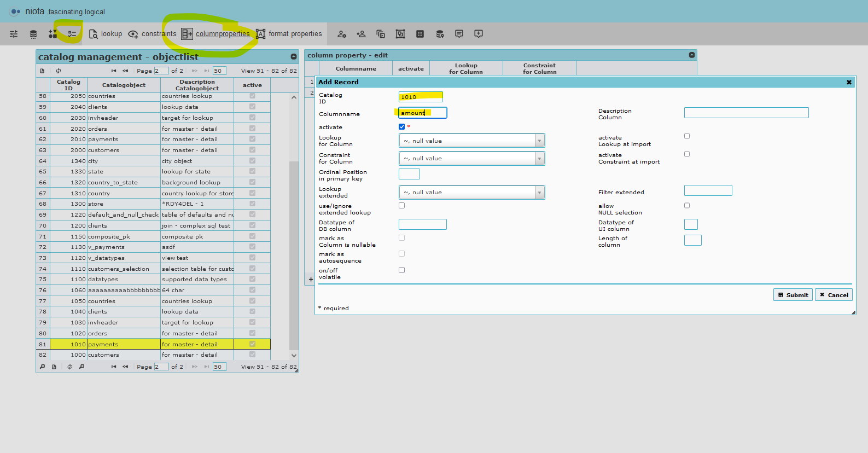
Task: Go to first page in objectlist pager
Action: pos(114,71)
